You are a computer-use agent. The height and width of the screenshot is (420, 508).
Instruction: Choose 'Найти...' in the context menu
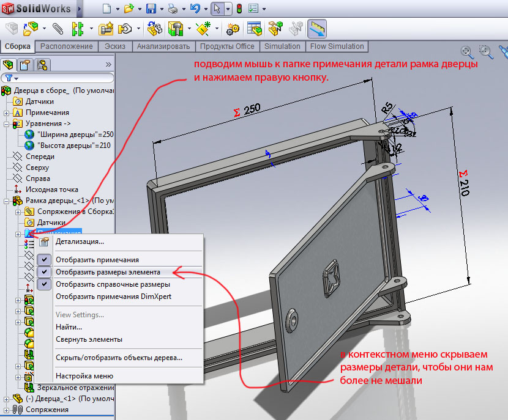click(x=69, y=327)
